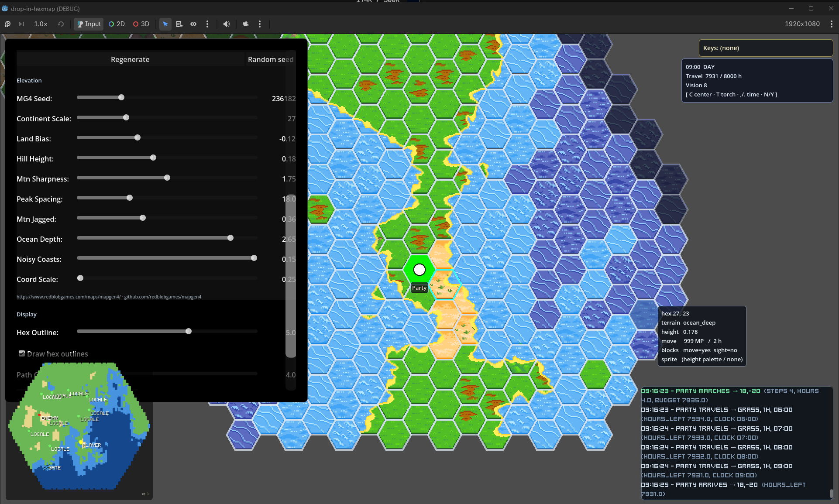
Task: Minimize the drop-in-hexmap window
Action: 791,8
